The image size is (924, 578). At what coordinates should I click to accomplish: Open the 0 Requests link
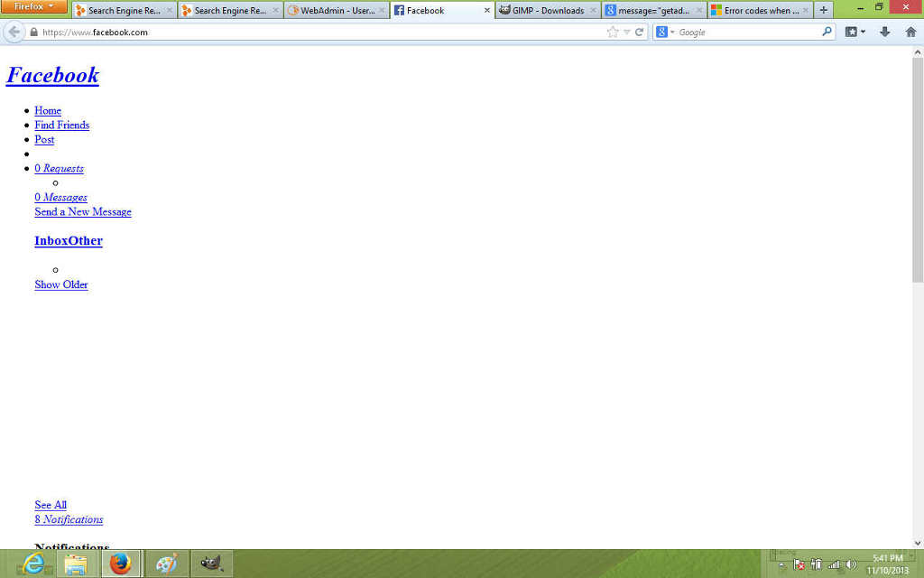tap(59, 168)
